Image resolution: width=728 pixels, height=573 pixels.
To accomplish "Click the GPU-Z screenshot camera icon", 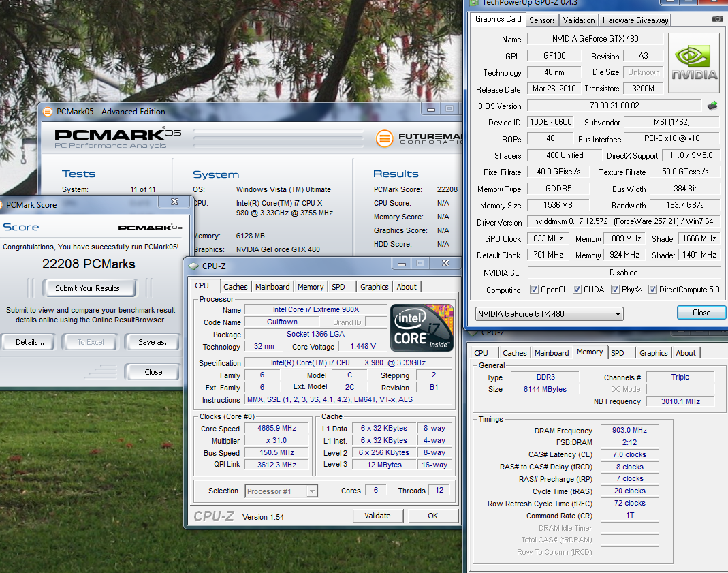I will coord(717,19).
